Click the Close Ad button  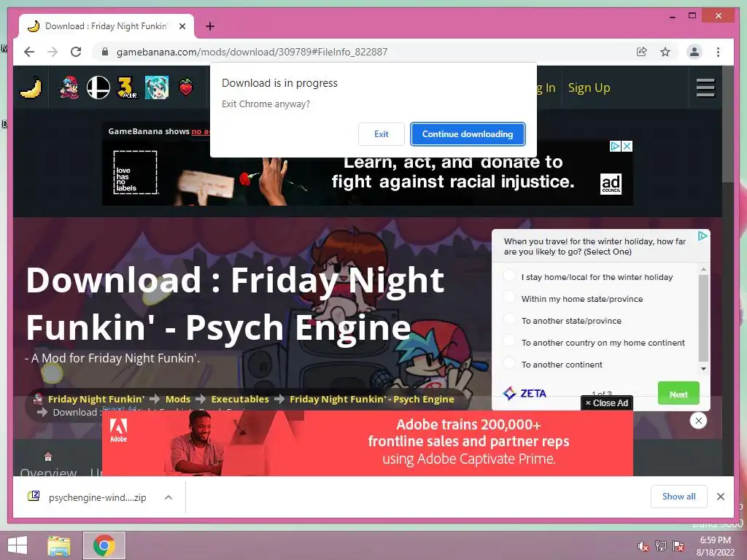coord(607,402)
